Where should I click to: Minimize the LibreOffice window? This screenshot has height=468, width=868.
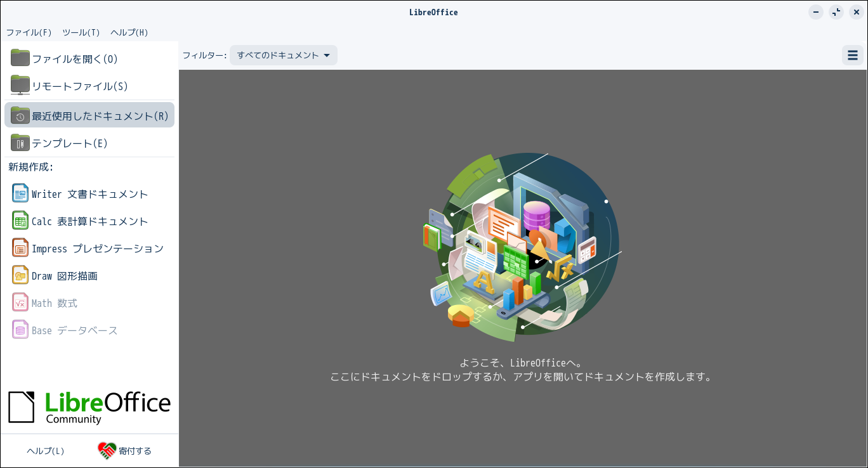[x=816, y=12]
